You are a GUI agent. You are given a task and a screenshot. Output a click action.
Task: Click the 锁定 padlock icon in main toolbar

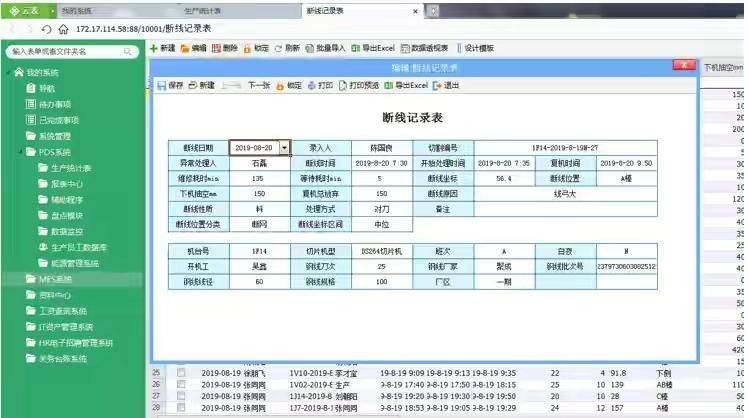pyautogui.click(x=247, y=48)
